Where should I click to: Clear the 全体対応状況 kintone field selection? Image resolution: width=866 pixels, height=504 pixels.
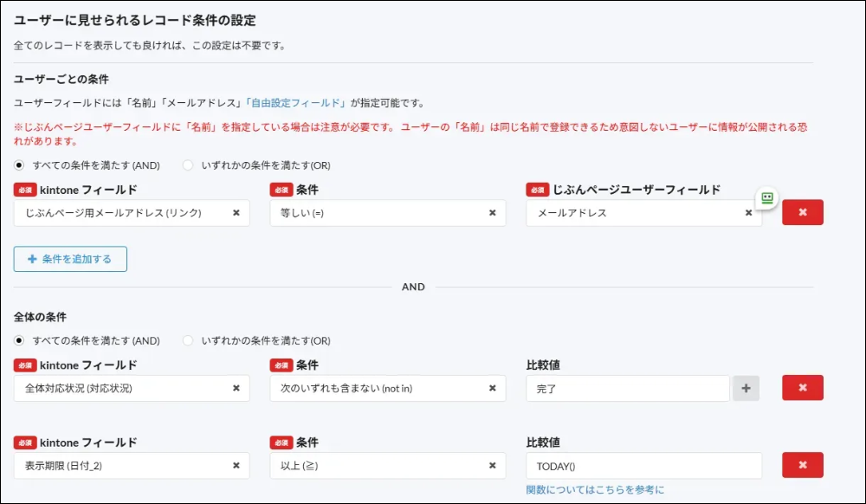[x=236, y=389]
